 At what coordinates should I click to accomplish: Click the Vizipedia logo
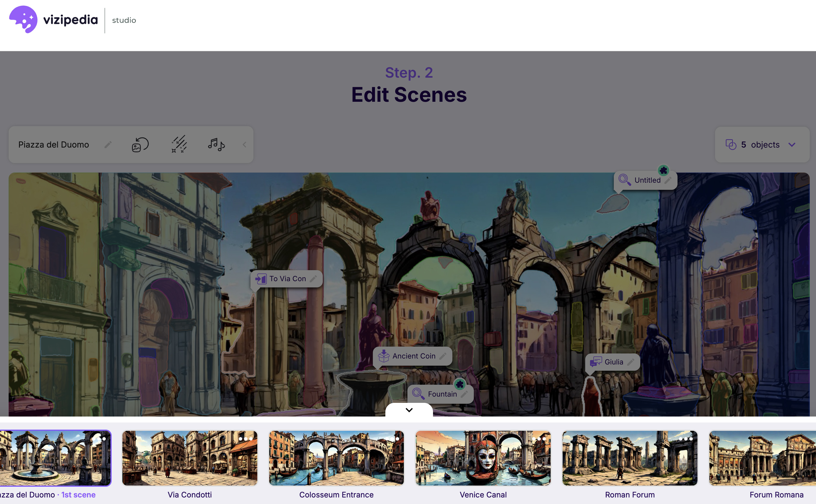coord(53,20)
